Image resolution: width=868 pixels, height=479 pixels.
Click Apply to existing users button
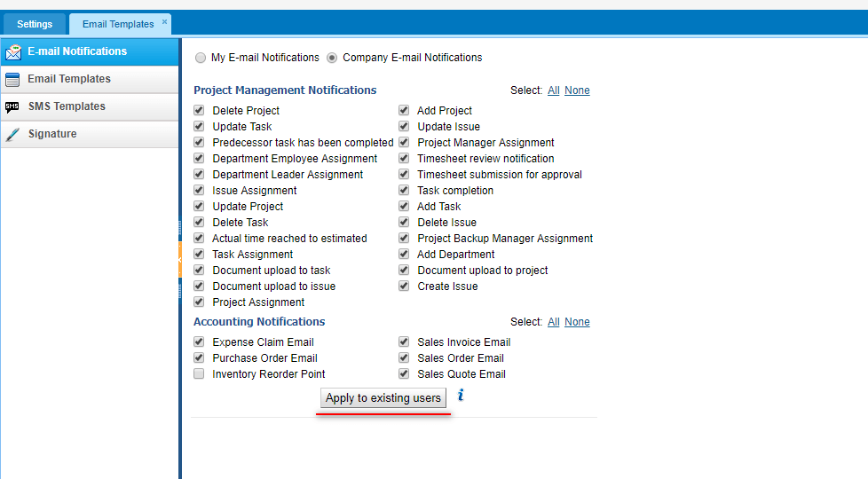(x=383, y=397)
